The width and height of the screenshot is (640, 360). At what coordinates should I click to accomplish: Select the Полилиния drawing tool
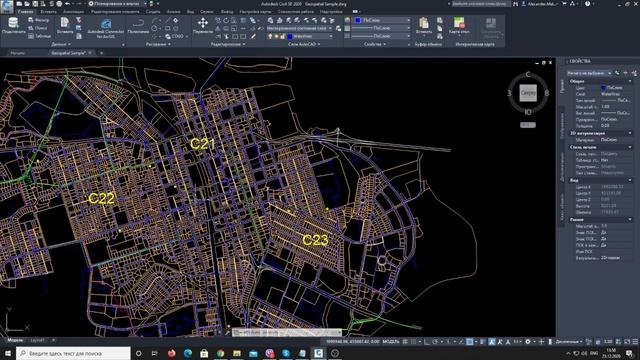138,25
